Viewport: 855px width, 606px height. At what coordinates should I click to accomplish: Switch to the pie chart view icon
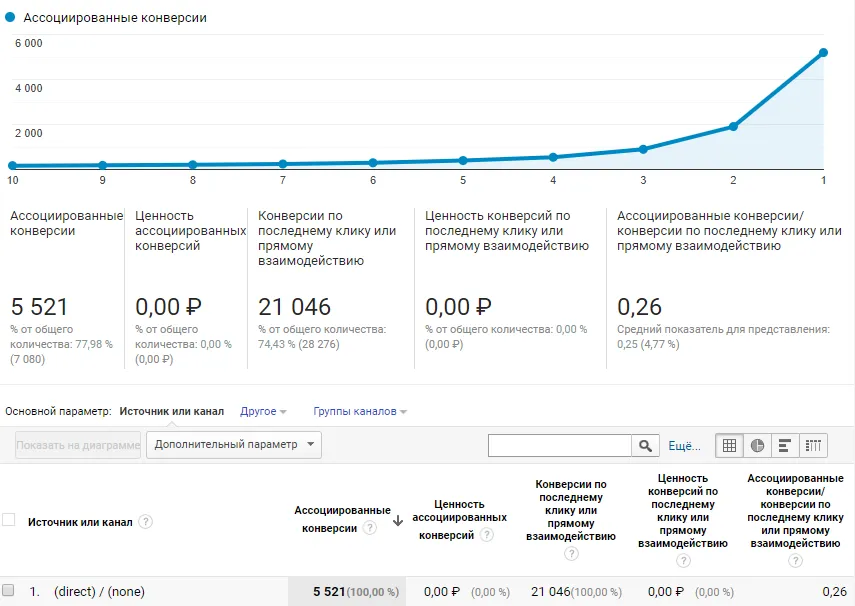[757, 445]
